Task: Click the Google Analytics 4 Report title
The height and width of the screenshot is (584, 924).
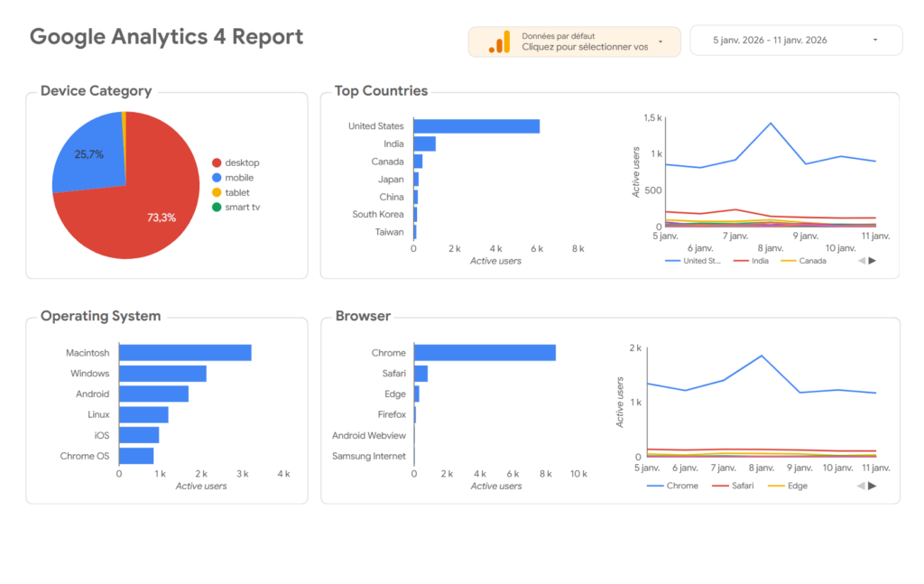Action: pos(166,37)
